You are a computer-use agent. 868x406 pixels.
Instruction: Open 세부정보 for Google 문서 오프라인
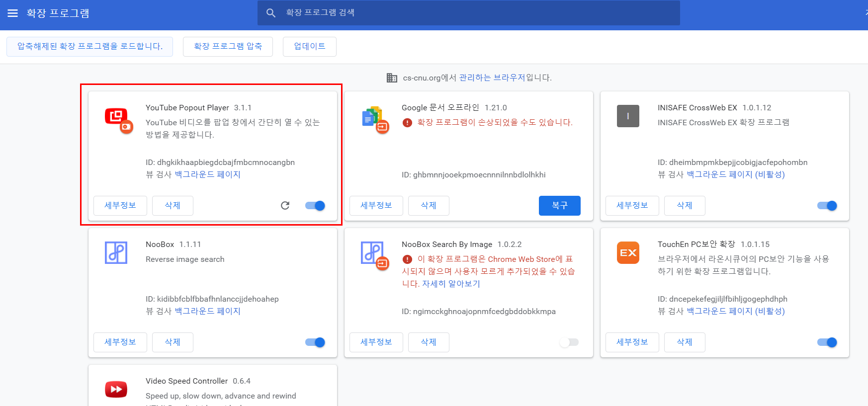click(x=376, y=206)
